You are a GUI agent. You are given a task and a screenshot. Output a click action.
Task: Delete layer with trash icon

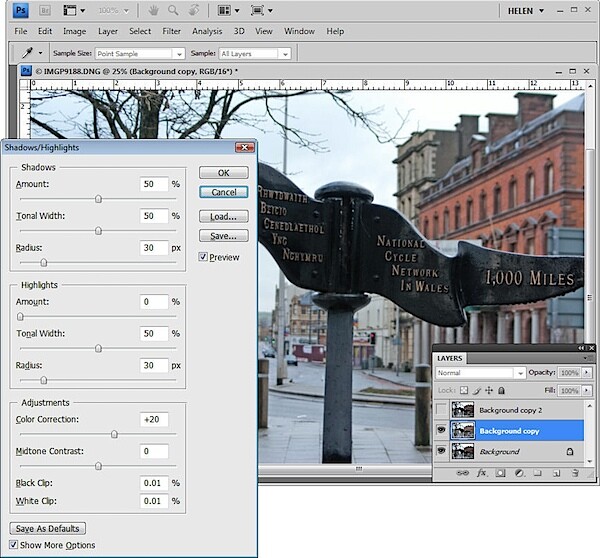coord(575,473)
